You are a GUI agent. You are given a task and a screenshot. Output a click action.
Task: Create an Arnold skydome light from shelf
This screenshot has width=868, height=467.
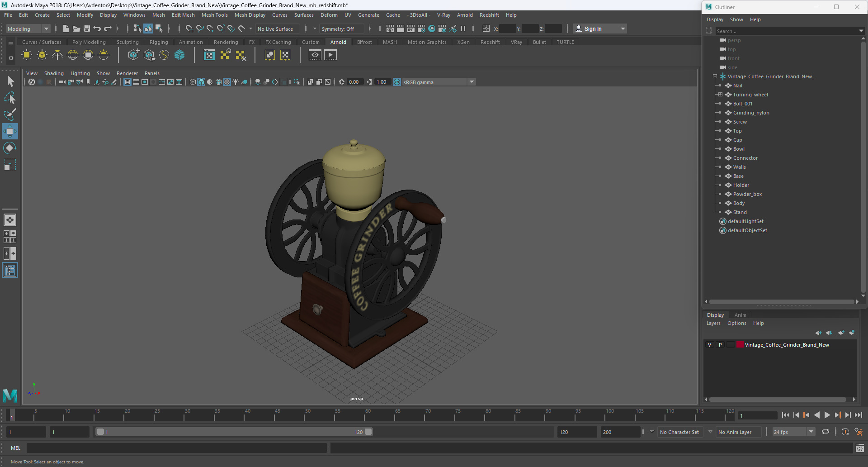pyautogui.click(x=73, y=55)
